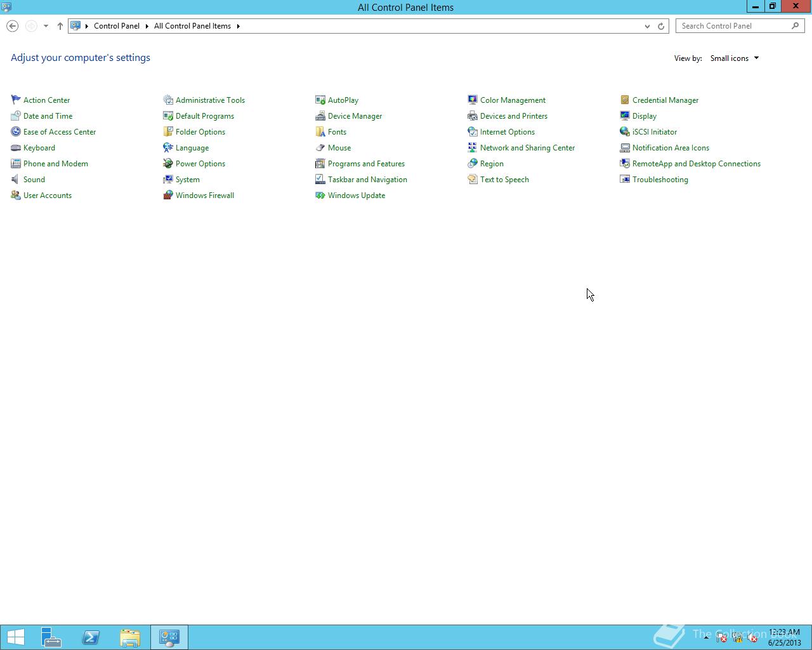Click the User Accounts icon
This screenshot has width=812, height=650.
16,195
